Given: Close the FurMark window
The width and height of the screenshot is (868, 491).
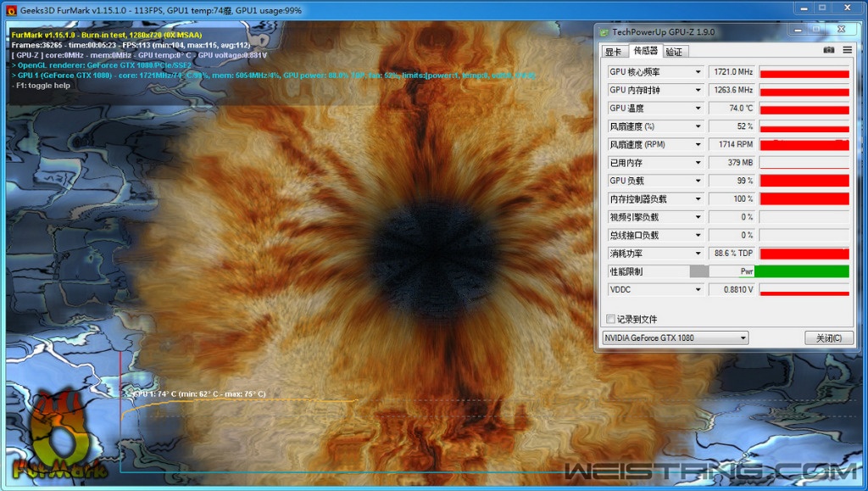Looking at the screenshot, I should click(x=848, y=8).
